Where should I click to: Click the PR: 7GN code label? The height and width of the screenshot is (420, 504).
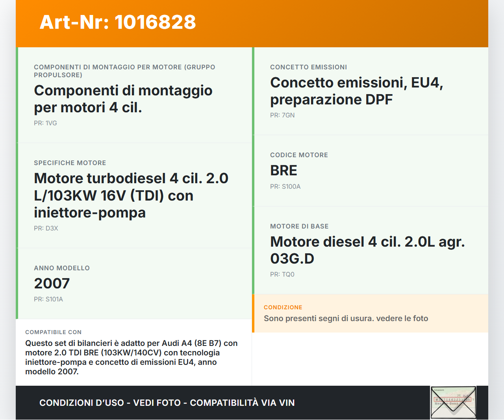coord(282,115)
